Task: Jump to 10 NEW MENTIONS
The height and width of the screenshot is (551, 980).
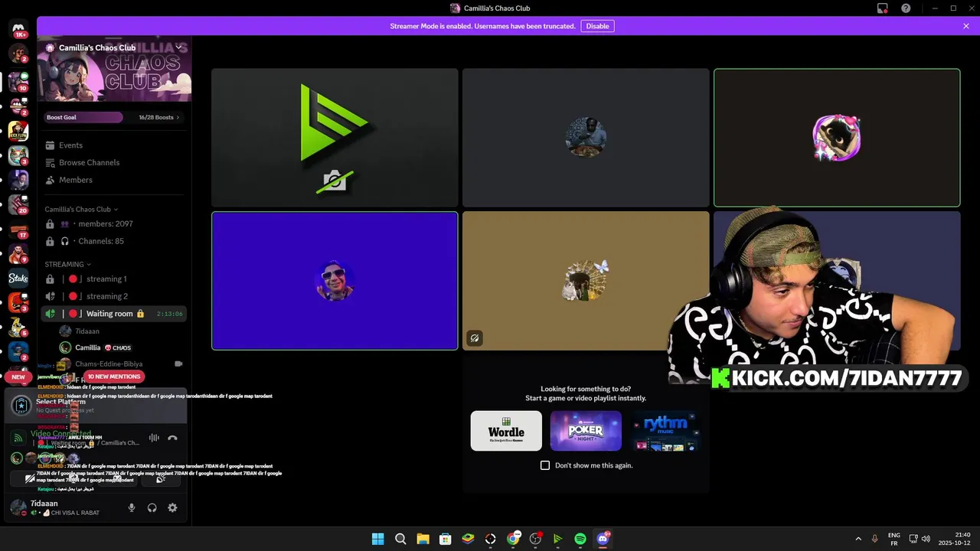Action: point(114,377)
